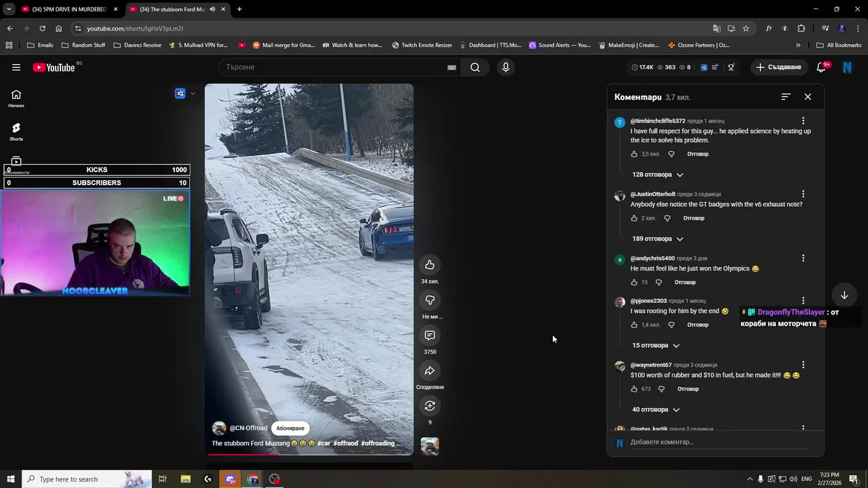Open options menu for andychris5400 comment
This screenshot has width=868, height=488.
tap(803, 258)
